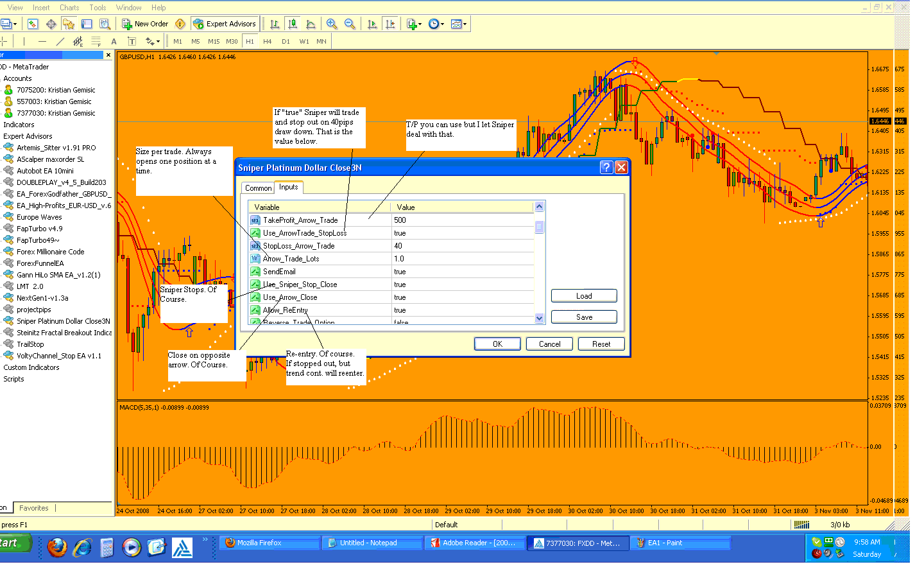Select Forex Millionaire Code expert advisor
The image size is (924, 578).
coord(50,252)
